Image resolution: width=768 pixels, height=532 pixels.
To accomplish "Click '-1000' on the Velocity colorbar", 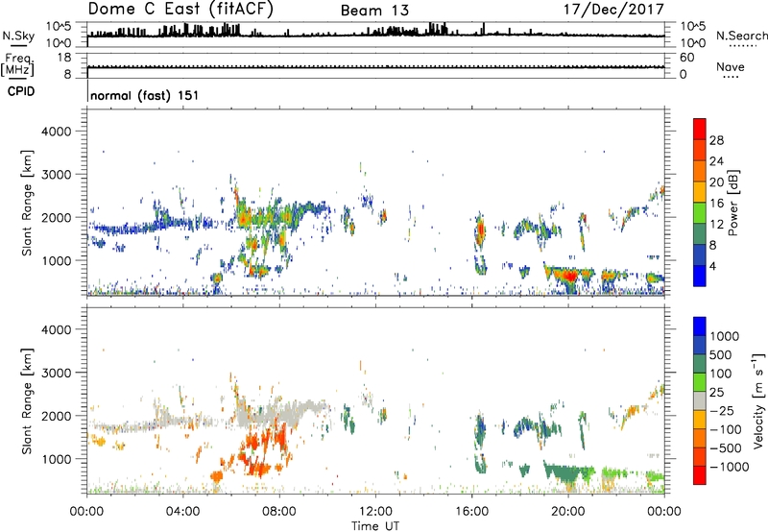I will tap(730, 467).
